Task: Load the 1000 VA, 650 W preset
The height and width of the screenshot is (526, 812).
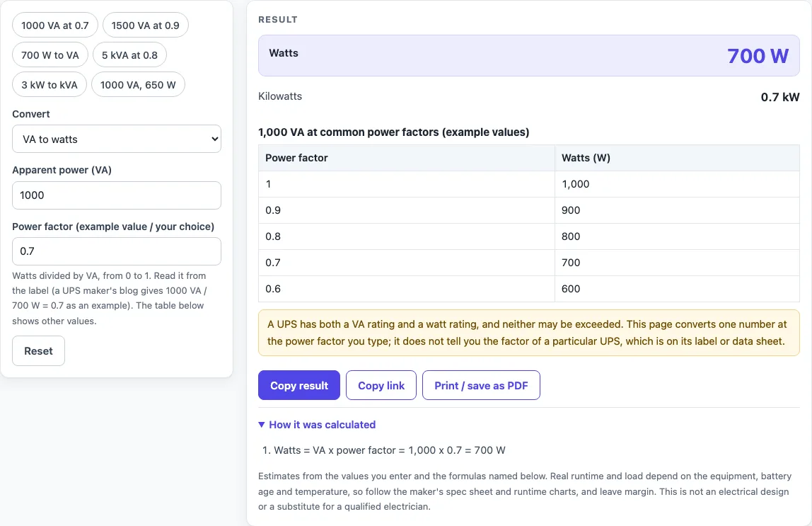Action: (x=138, y=84)
